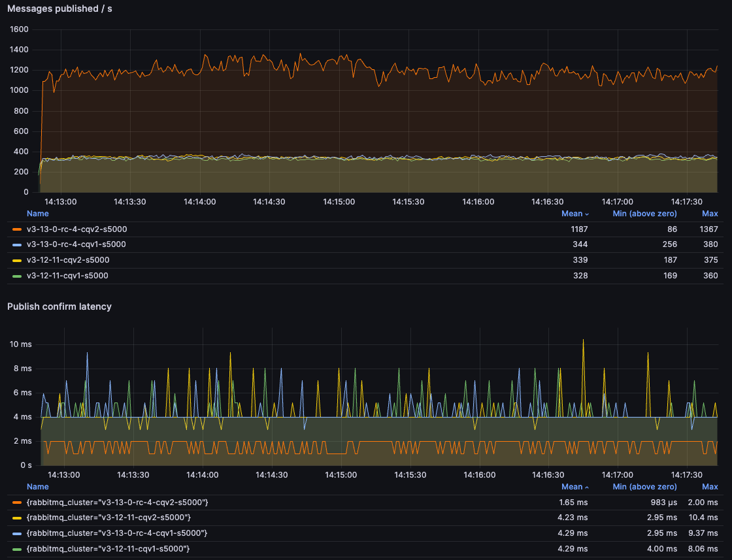Click orange color swatch for v3-13-0-rc-4-cqv2-s5000 in messages legend
This screenshot has height=560, width=732.
[x=17, y=229]
